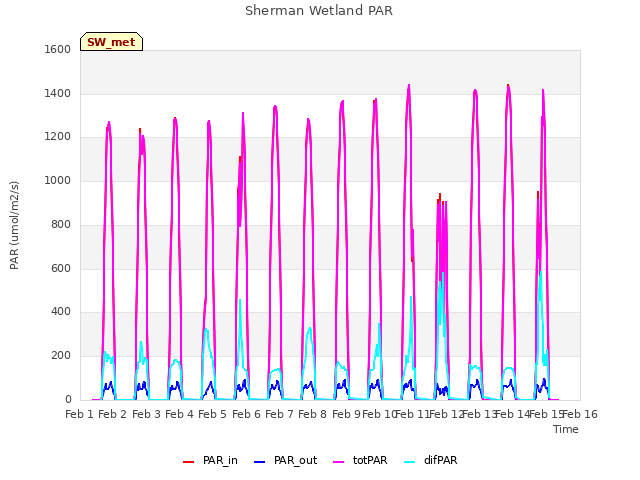
Task: Click the red PAR_in legend swatch
Action: [188, 462]
